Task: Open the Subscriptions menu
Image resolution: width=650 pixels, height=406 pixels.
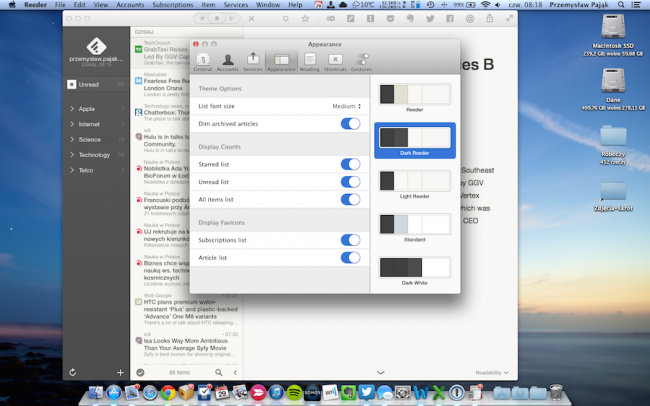Action: pos(172,5)
